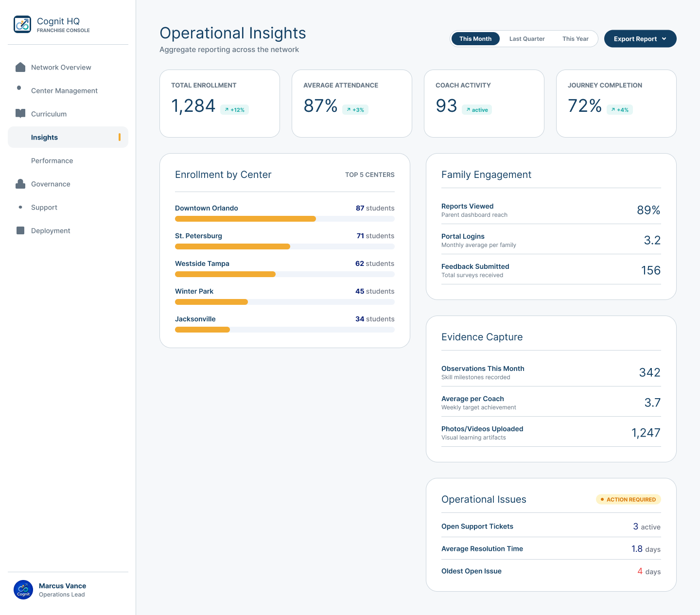Open the Support section
Screen dimensions: 700x615
(68, 207)
